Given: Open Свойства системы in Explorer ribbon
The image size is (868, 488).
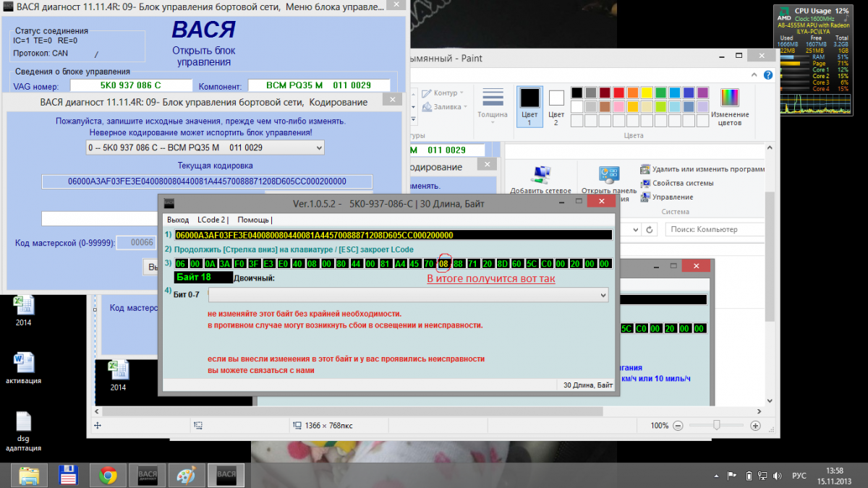Looking at the screenshot, I should click(677, 183).
